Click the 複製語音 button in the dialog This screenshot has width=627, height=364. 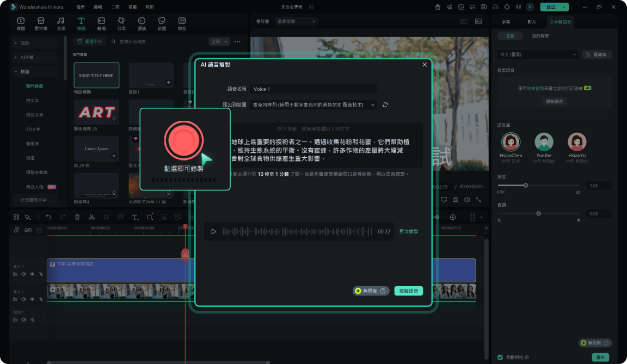tap(408, 291)
